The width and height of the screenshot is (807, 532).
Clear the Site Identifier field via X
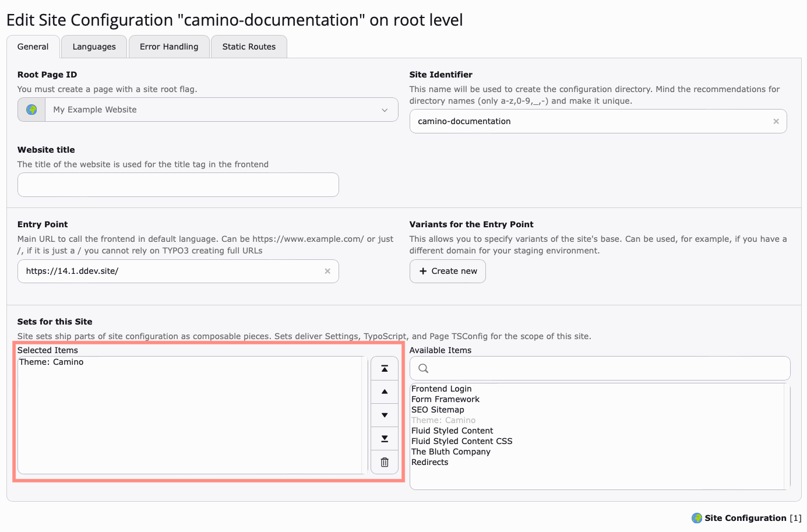click(x=776, y=121)
